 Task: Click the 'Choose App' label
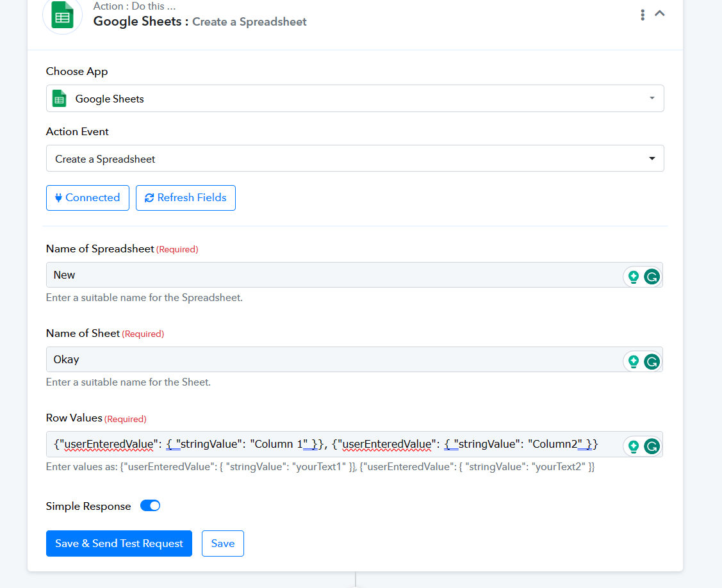click(77, 71)
